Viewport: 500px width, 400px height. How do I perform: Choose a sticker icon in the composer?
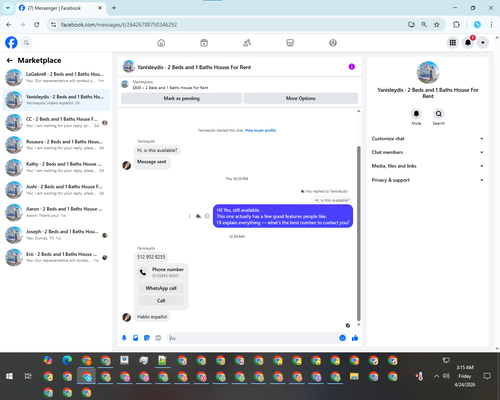147,338
